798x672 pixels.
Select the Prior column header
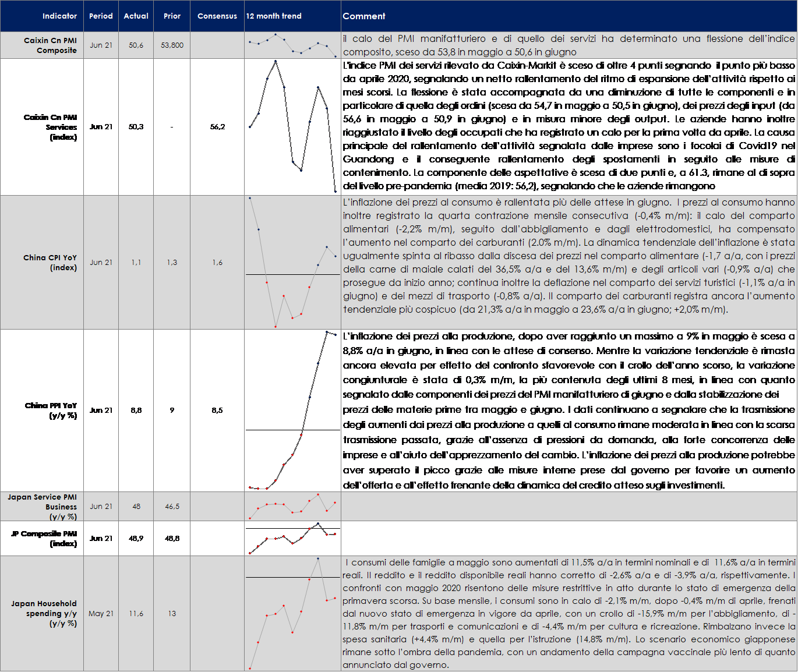[x=172, y=16]
